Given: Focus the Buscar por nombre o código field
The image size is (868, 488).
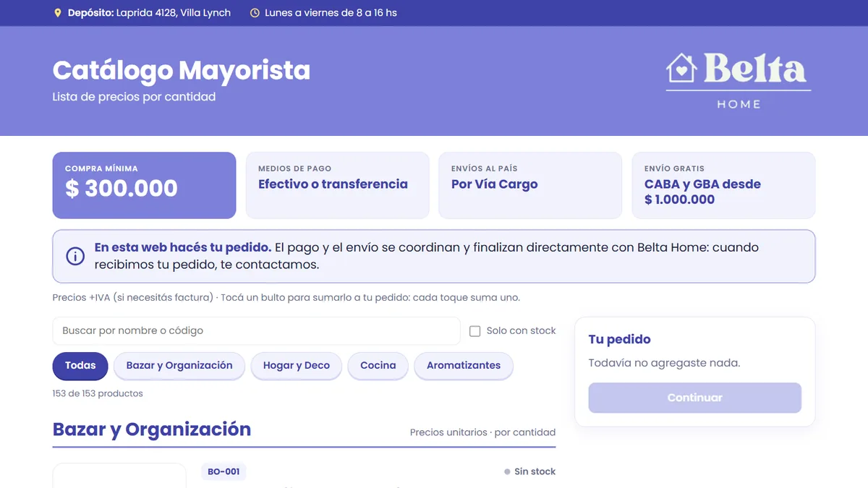Looking at the screenshot, I should (256, 331).
